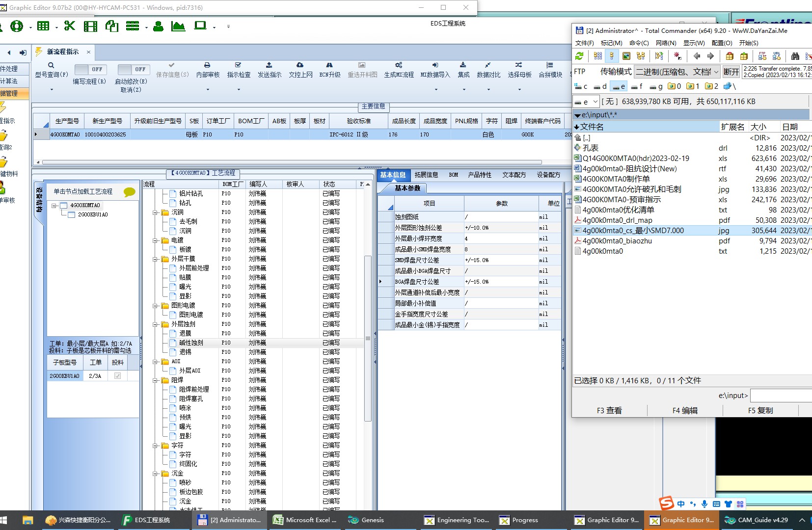Screen dimensions: 812x530
Task: Click the 发送指示 upload icon
Action: [x=269, y=65]
